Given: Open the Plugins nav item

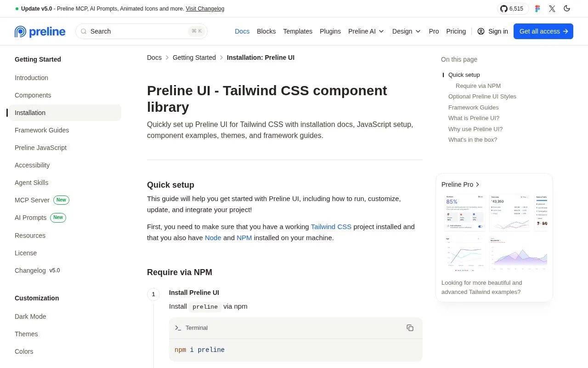Looking at the screenshot, I should 330,31.
